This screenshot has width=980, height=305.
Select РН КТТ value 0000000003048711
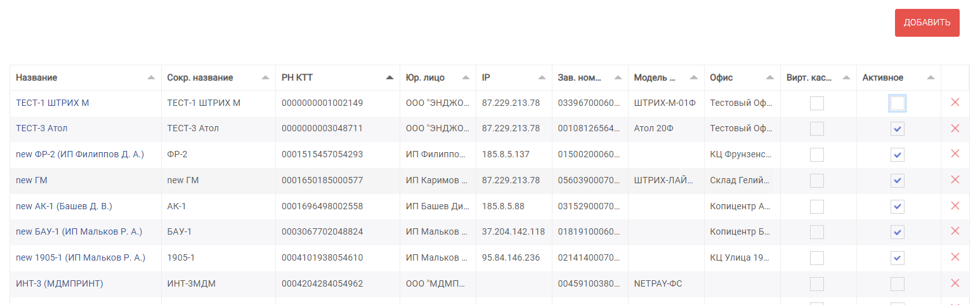tap(322, 128)
